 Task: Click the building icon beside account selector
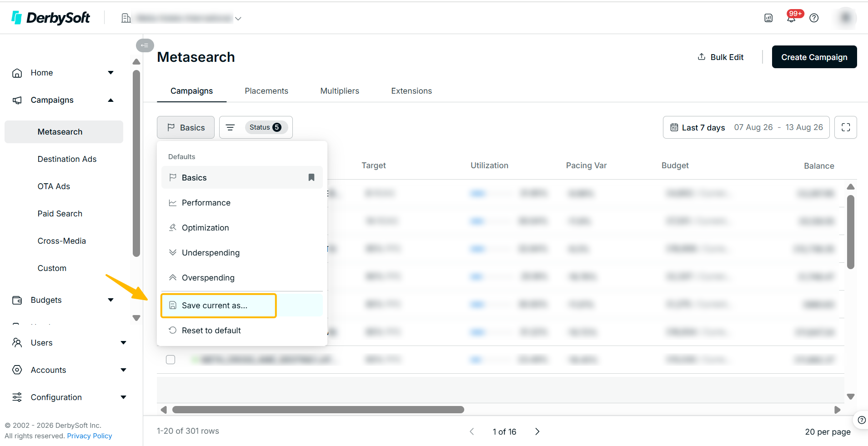[x=126, y=18]
